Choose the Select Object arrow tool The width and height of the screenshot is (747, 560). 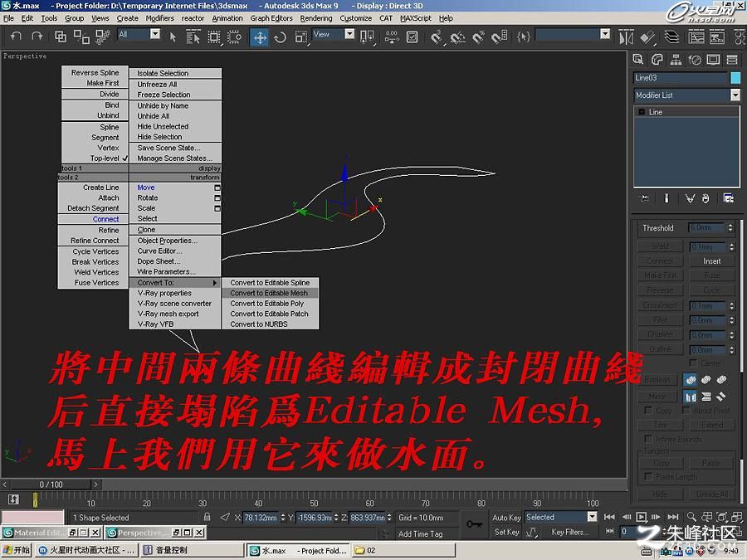[173, 37]
